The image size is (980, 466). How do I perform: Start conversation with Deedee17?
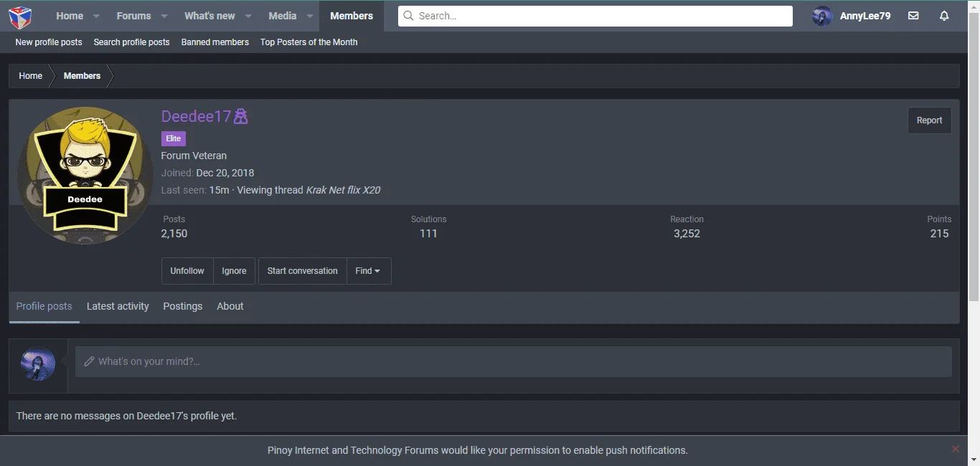(302, 271)
